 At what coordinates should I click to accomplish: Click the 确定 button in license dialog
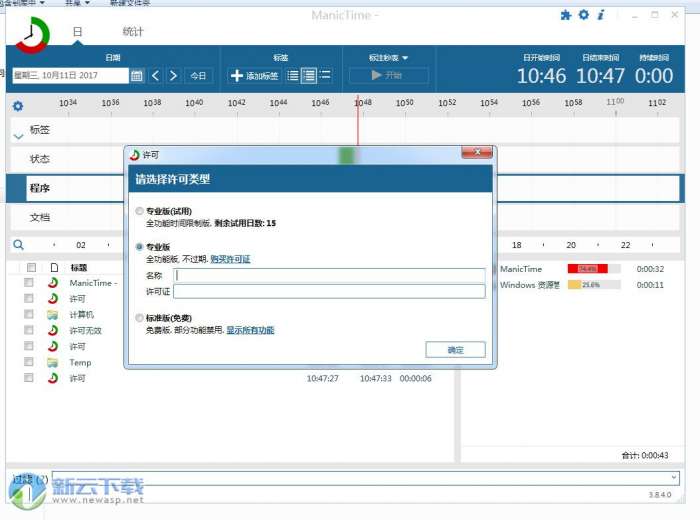pyautogui.click(x=455, y=350)
